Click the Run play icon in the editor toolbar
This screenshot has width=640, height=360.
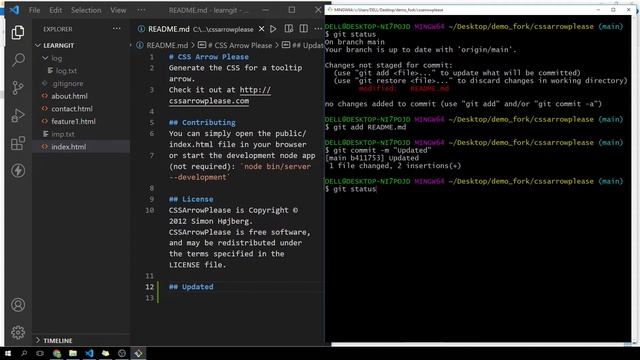pyautogui.click(x=273, y=29)
